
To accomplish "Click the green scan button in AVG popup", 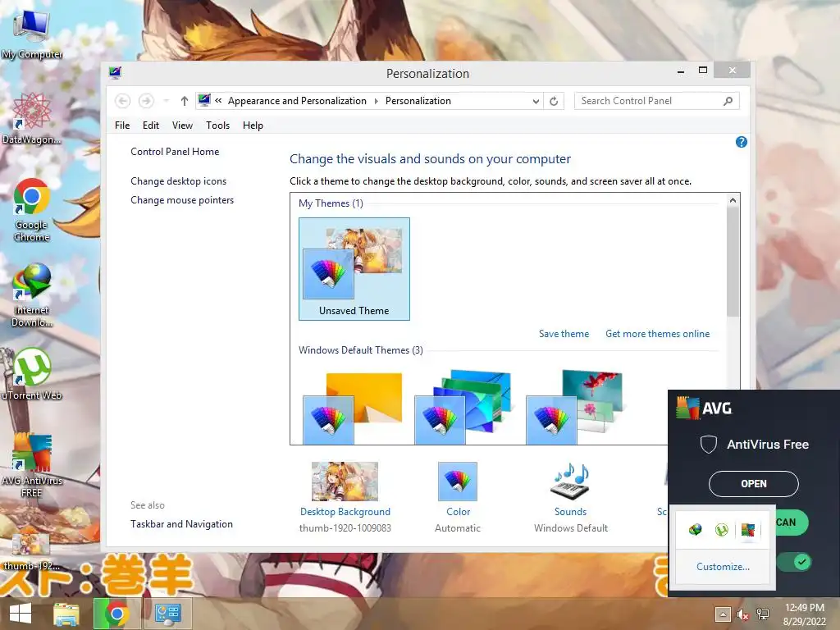I will point(792,523).
